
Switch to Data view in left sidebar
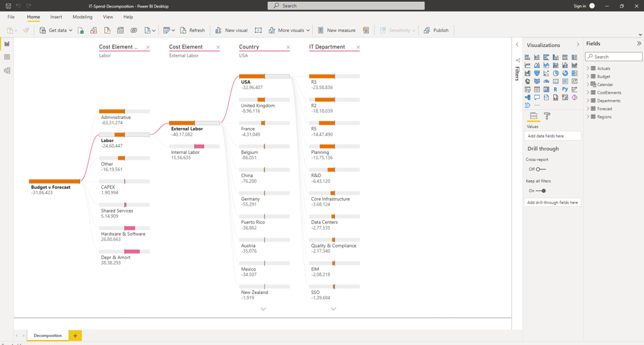pyautogui.click(x=7, y=57)
